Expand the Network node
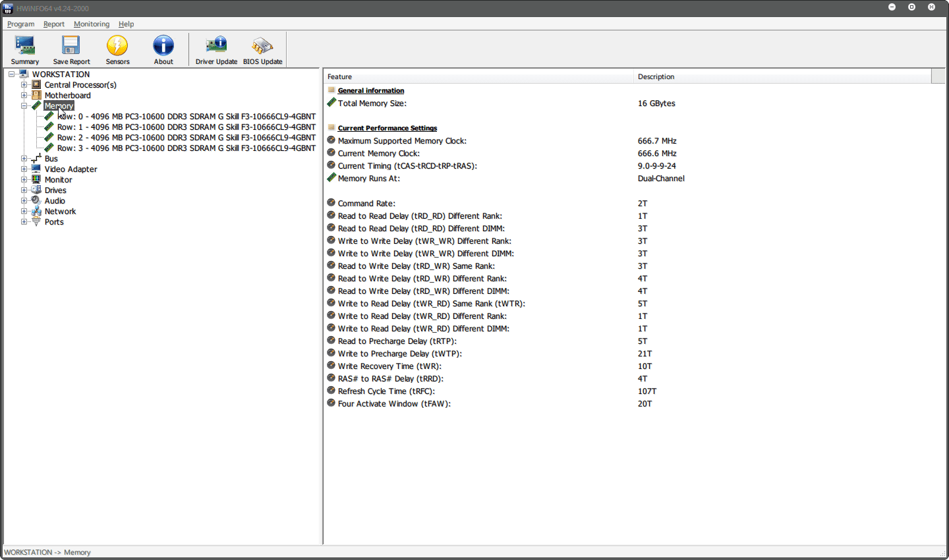This screenshot has width=949, height=560. click(24, 211)
